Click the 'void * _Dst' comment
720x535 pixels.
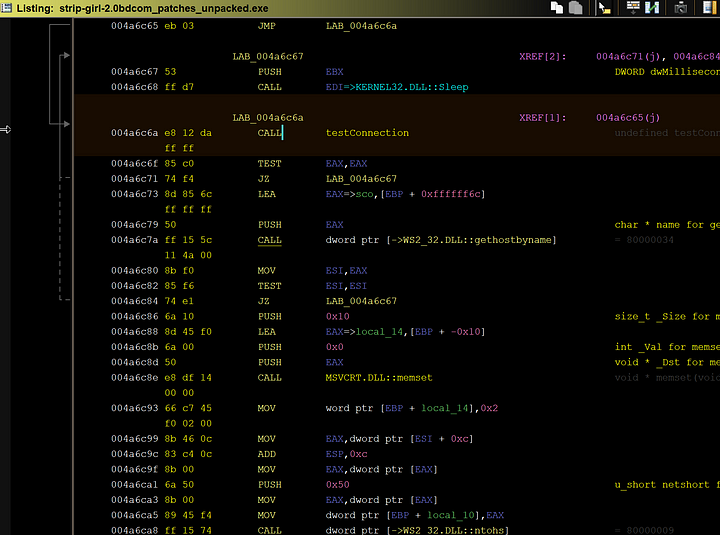point(667,362)
